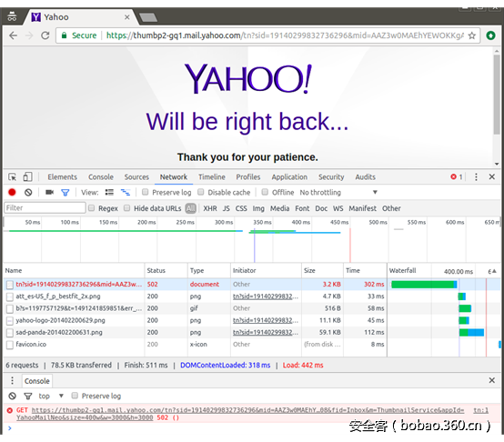Viewport: 504px width, 442px height.
Task: Click the waterfall column sort arrow
Action: [494, 271]
